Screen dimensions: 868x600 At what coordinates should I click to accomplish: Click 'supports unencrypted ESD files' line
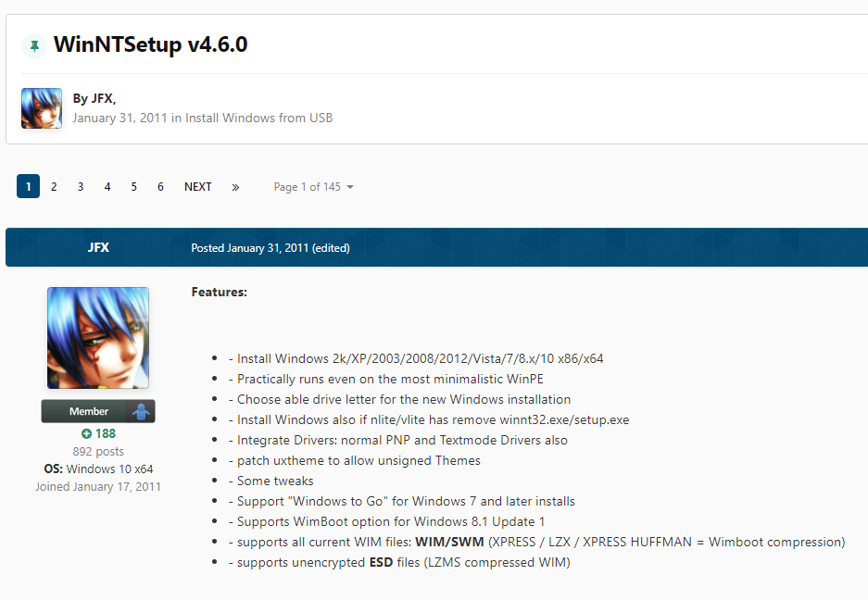399,563
